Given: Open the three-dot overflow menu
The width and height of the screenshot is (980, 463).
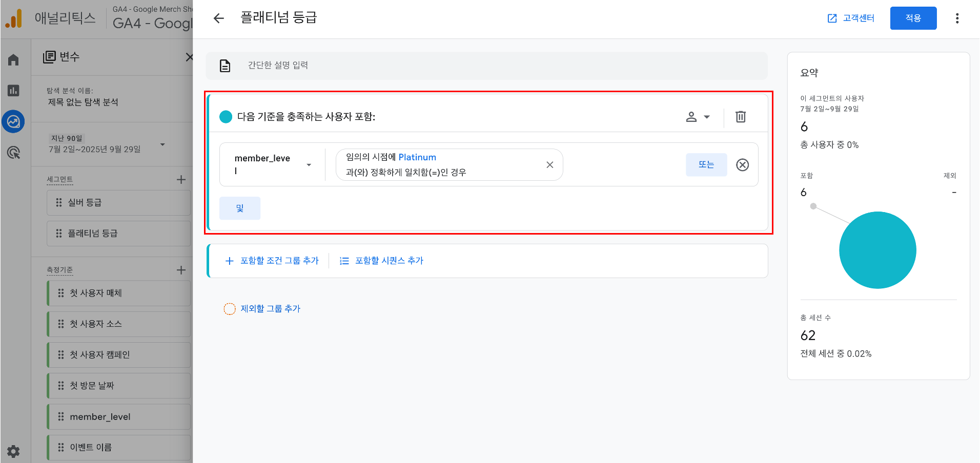Looking at the screenshot, I should (x=957, y=17).
